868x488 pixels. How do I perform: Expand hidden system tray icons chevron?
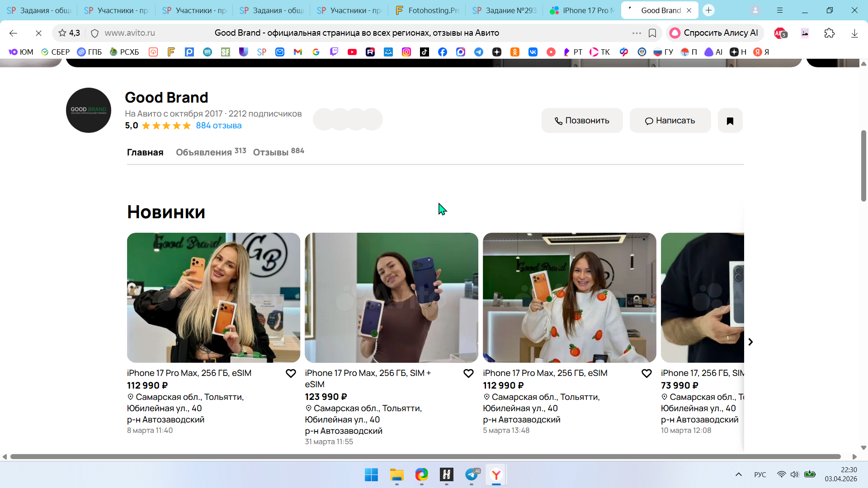tap(738, 474)
